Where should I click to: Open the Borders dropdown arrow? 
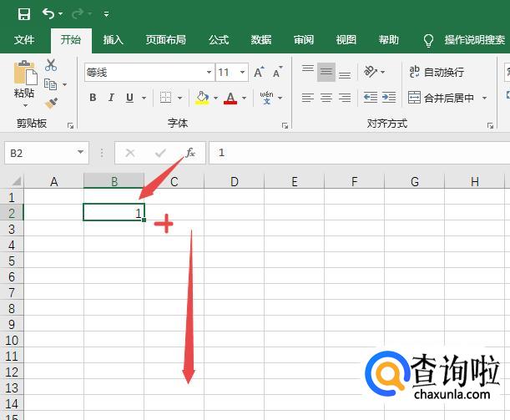click(179, 98)
